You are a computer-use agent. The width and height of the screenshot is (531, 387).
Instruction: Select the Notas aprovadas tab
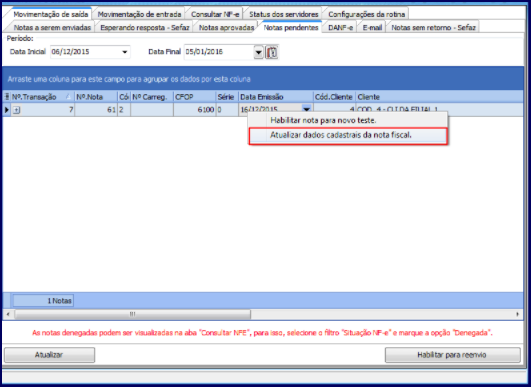tap(226, 27)
